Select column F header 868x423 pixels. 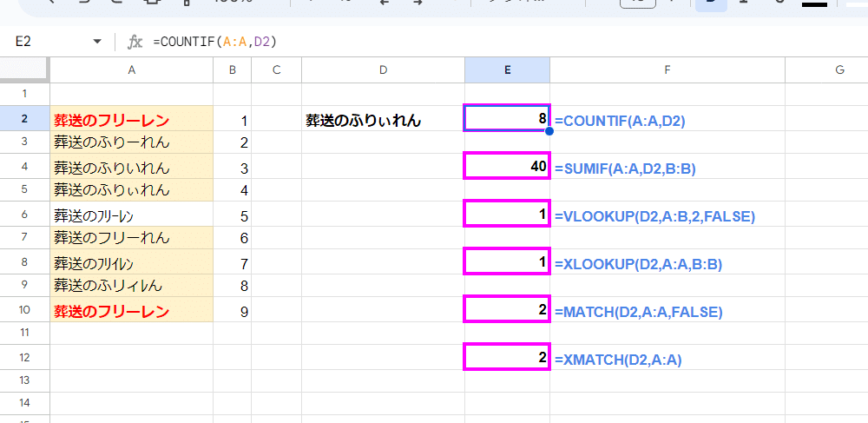pyautogui.click(x=667, y=69)
